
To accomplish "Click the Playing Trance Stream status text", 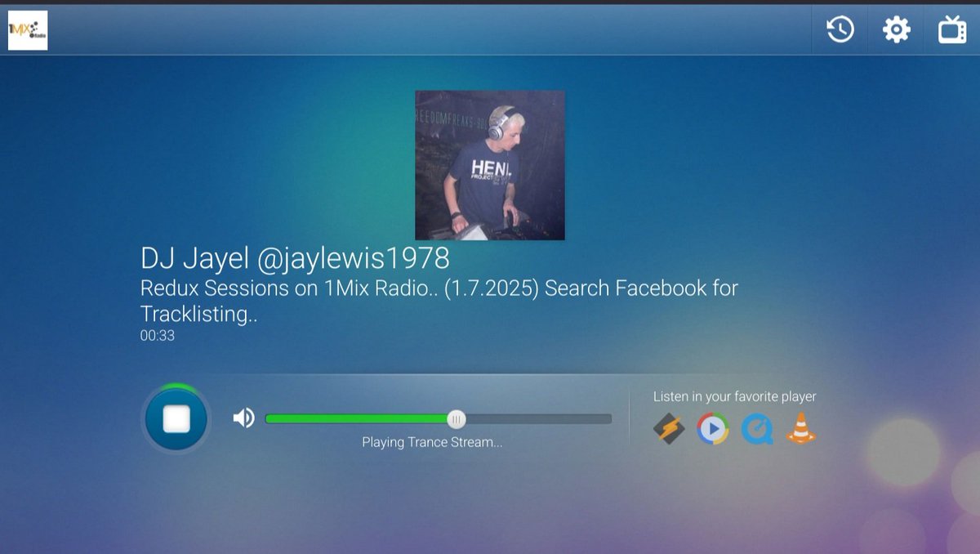I will click(432, 442).
